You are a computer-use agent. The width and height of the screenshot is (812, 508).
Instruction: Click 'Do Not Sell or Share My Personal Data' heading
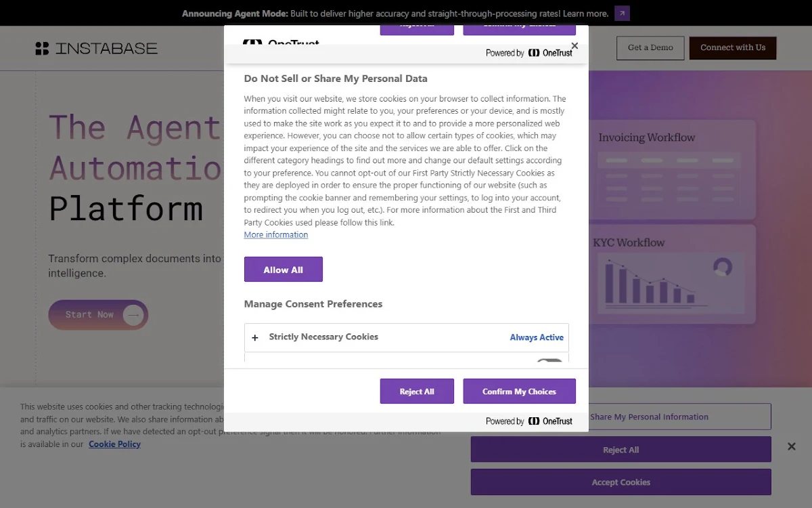pyautogui.click(x=336, y=79)
